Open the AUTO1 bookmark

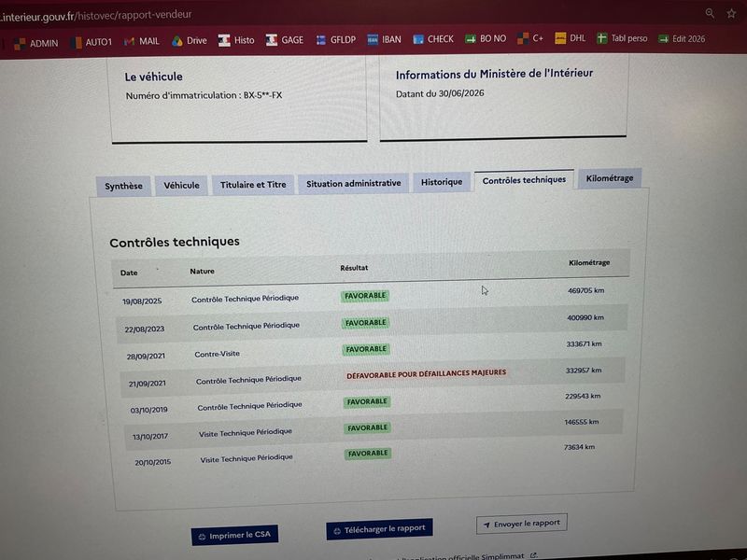[91, 42]
